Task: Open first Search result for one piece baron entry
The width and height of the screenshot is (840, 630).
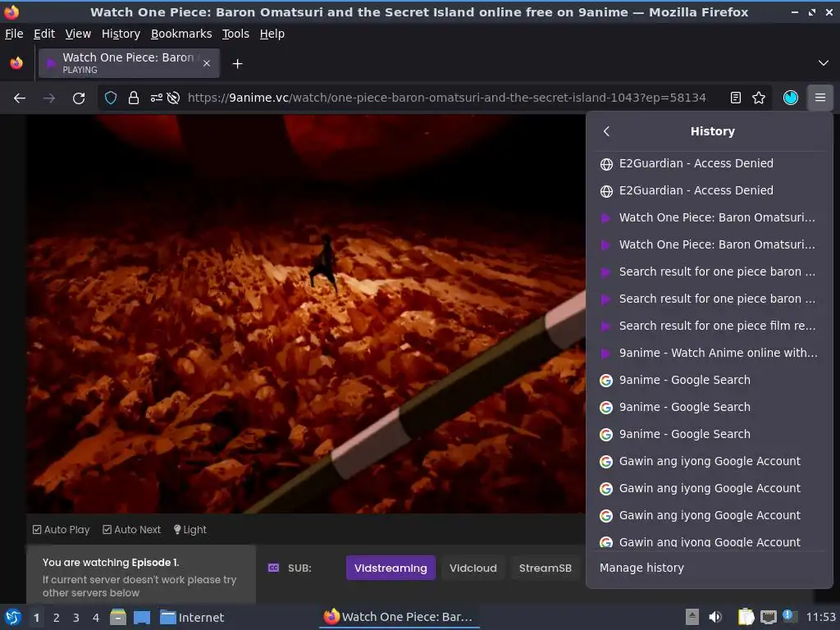Action: (710, 272)
